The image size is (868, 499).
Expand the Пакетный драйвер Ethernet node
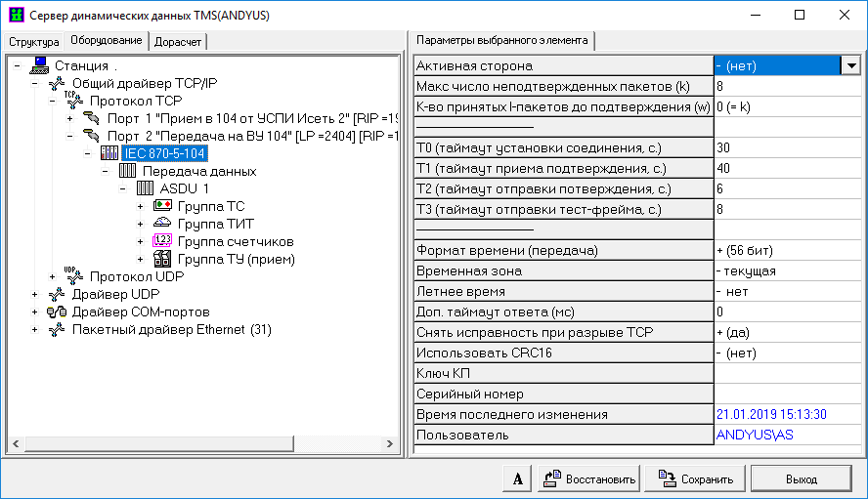coord(35,330)
